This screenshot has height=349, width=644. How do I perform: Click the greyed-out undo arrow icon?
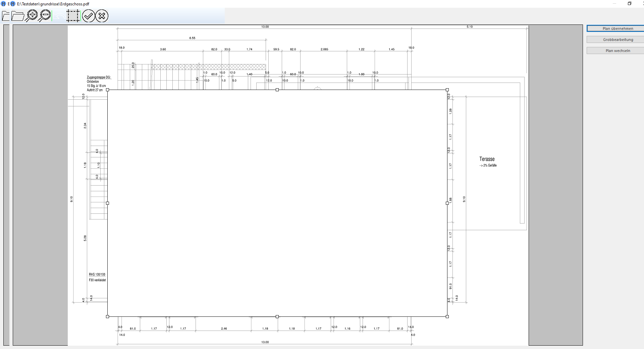(x=59, y=16)
